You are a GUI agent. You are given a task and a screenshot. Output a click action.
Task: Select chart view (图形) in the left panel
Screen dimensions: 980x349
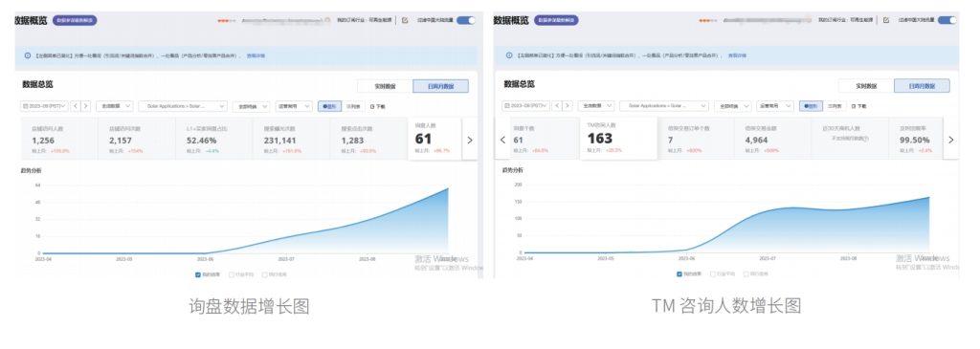pyautogui.click(x=329, y=106)
